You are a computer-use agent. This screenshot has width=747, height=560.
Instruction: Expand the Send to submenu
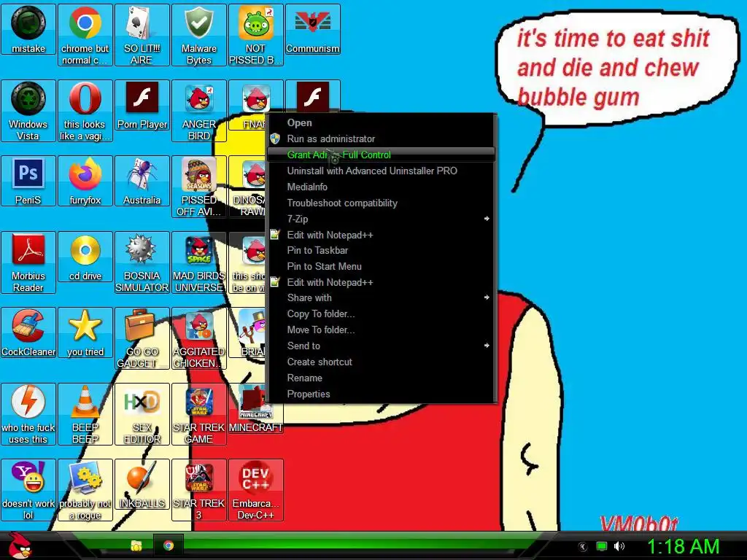click(x=381, y=346)
